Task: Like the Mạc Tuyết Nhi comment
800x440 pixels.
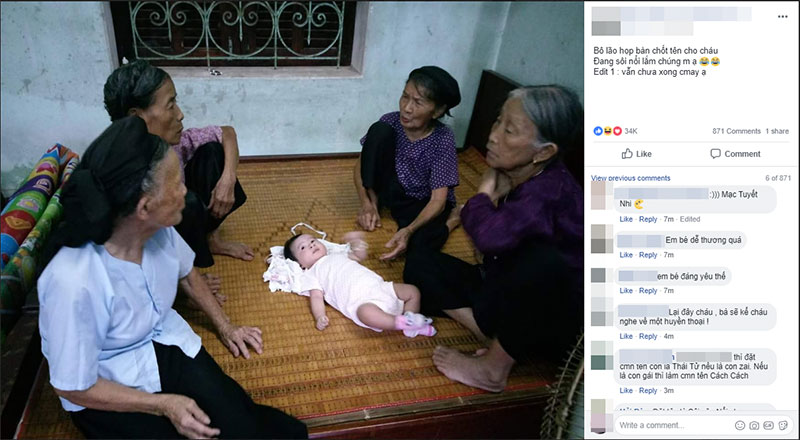Action: point(626,219)
